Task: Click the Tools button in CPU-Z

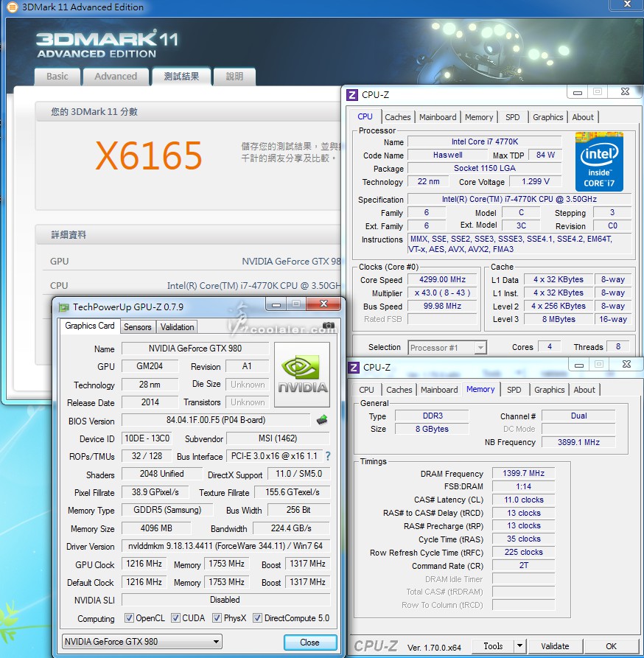Action: (493, 645)
